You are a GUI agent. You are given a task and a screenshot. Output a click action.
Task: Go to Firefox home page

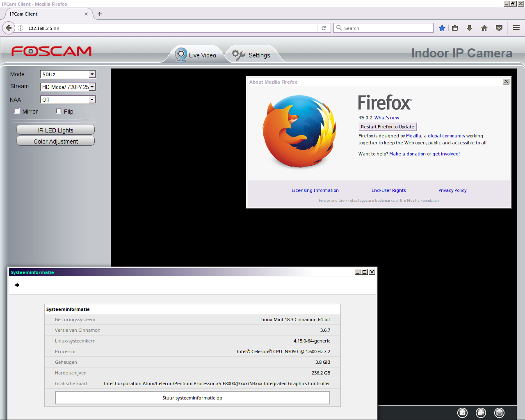tap(484, 28)
